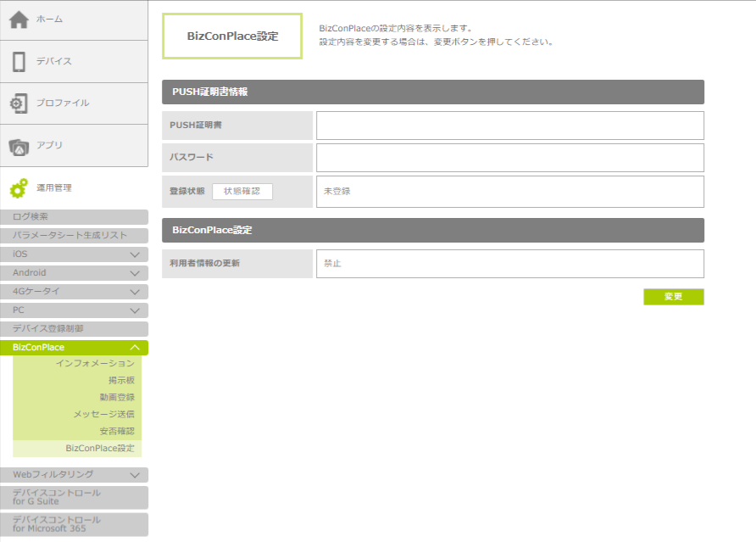The height and width of the screenshot is (542, 756).
Task: Expand the Android menu section
Action: pos(134,273)
